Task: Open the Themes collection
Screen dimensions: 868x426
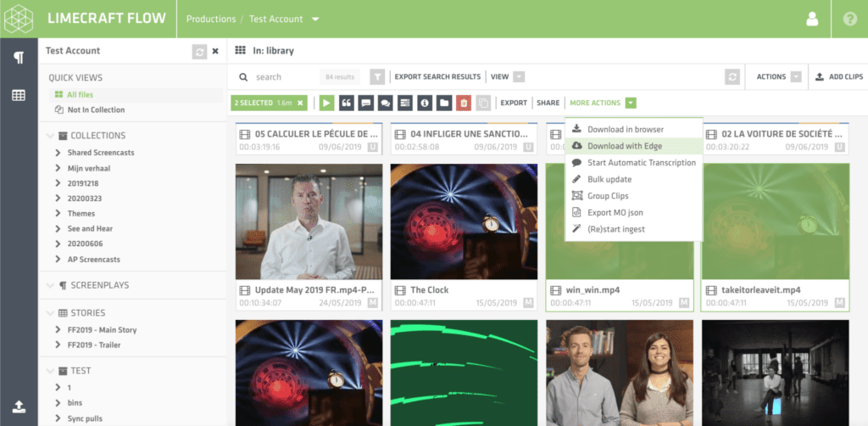Action: (81, 213)
